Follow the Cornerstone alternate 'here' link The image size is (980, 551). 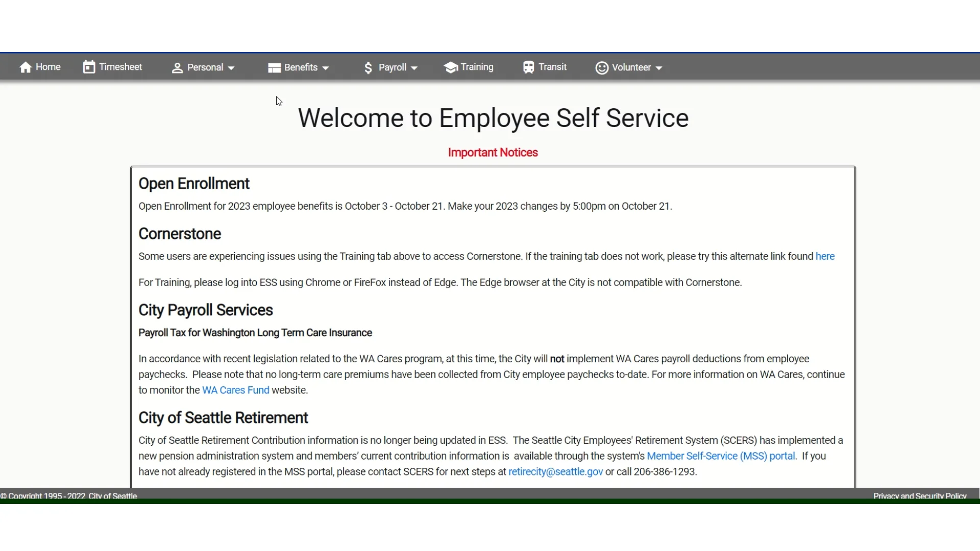point(825,256)
